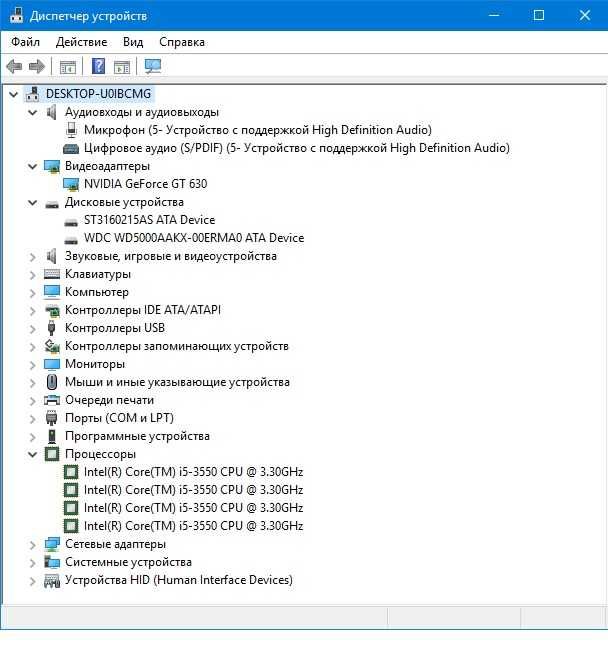Select the Звуковые, игровые и видеоустройства label
608x648 pixels.
pos(171,256)
